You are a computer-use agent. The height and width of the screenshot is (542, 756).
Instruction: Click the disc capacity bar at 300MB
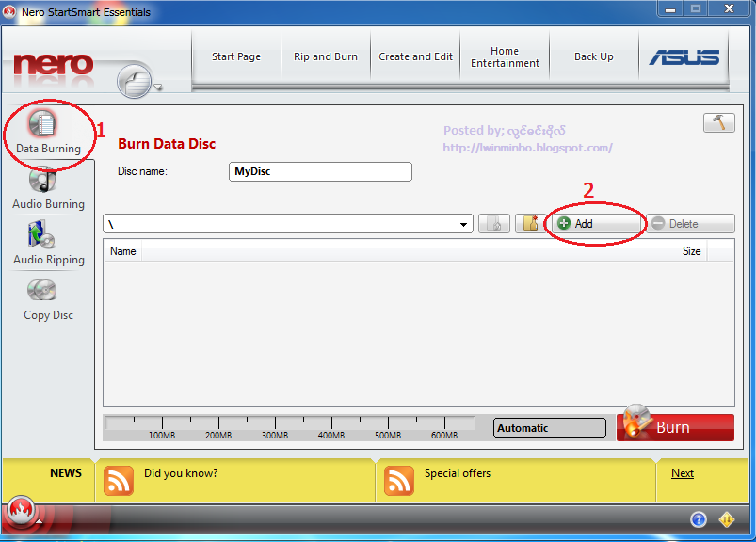[275, 425]
